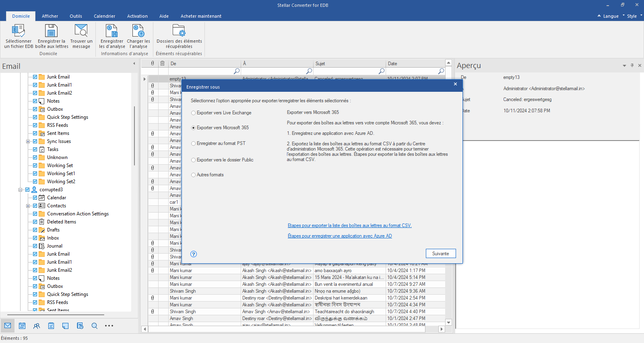Select Exporter vers Live Exchange option
Screen dimensions: 644x343
coord(221,113)
